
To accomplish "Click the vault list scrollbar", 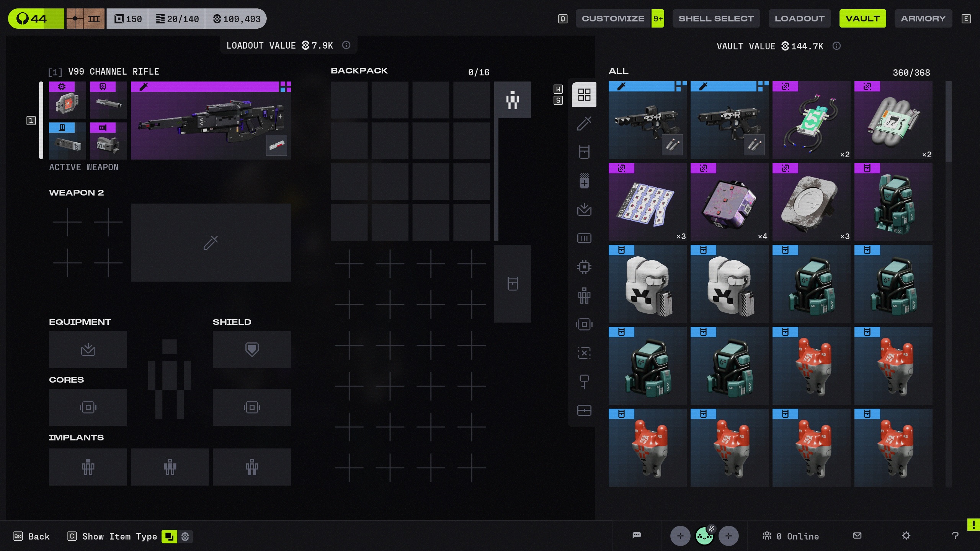I will pos(948,122).
